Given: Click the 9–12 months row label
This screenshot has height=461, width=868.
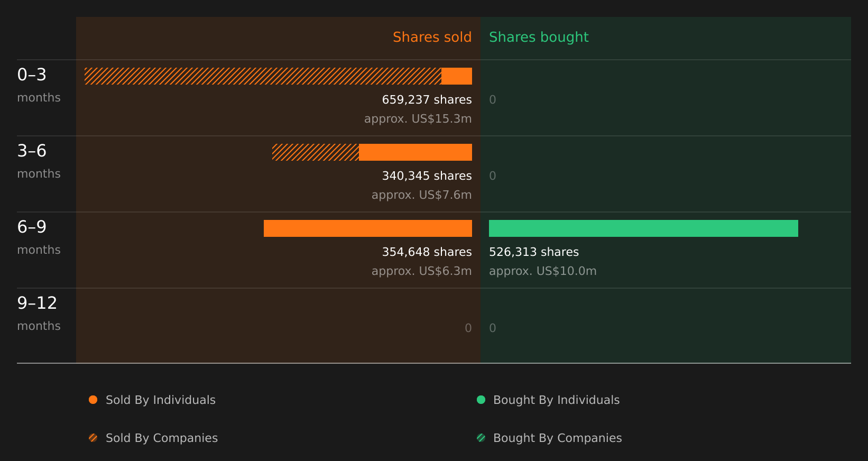Looking at the screenshot, I should click(x=39, y=314).
